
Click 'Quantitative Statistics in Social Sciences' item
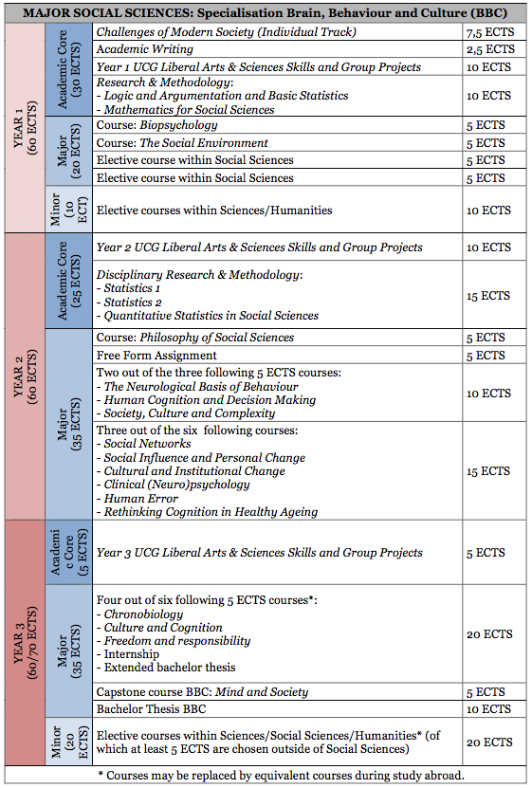(211, 316)
